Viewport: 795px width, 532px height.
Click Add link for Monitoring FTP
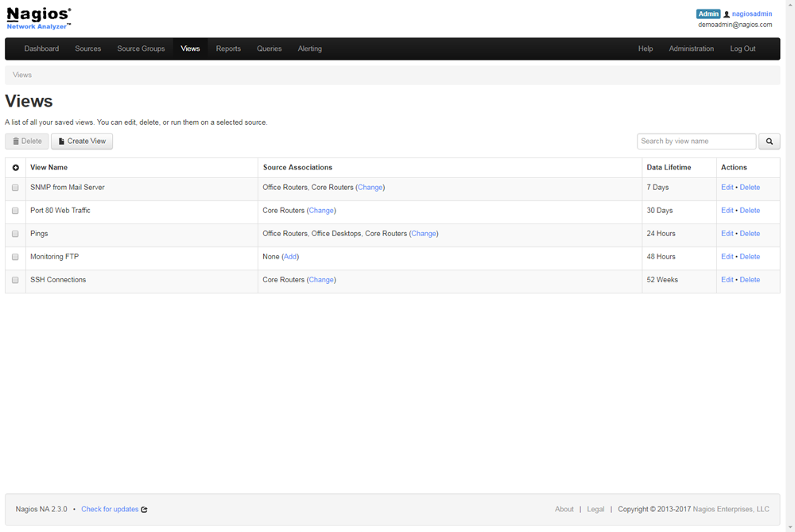pos(290,257)
